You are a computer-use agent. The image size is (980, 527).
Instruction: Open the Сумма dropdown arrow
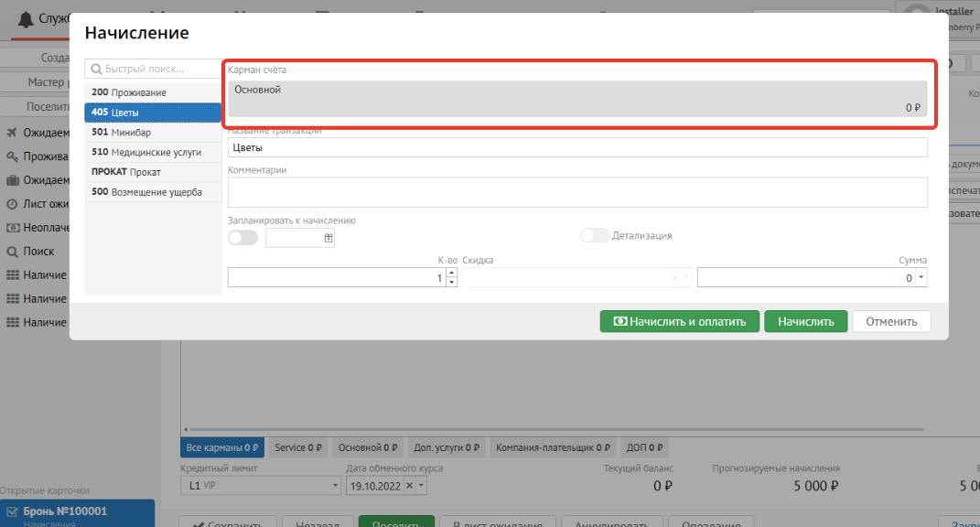coord(921,277)
